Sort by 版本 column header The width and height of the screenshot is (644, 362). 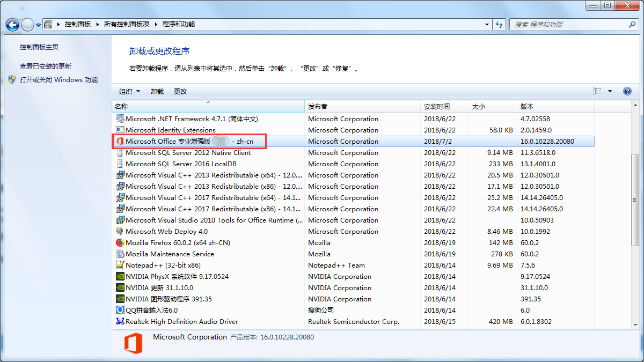[556, 107]
